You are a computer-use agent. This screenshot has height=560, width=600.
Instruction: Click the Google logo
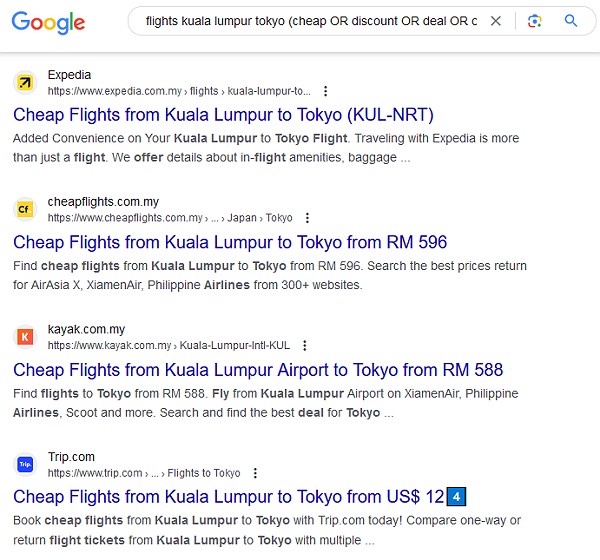point(48,22)
